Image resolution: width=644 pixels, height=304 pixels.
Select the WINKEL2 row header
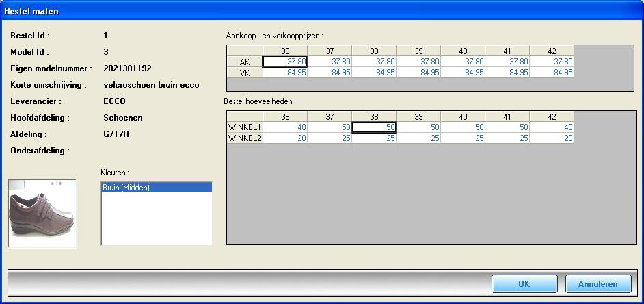pos(245,138)
